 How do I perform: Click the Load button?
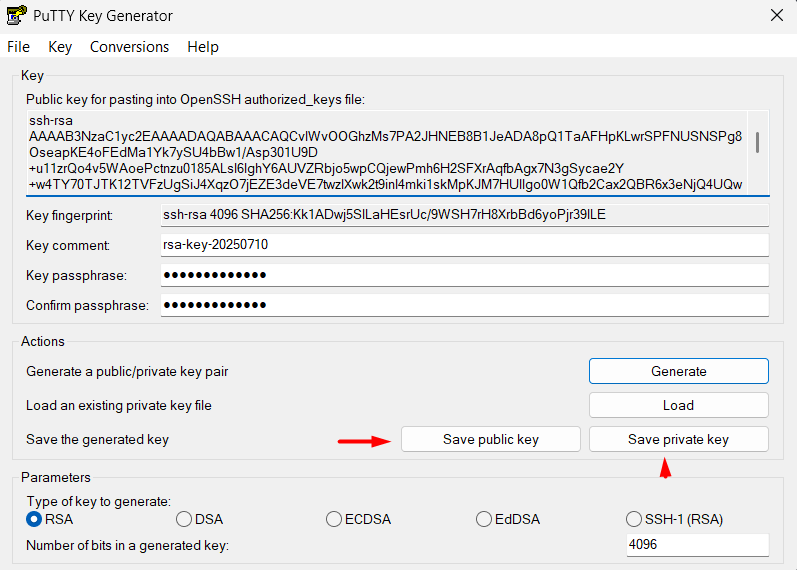pos(679,405)
